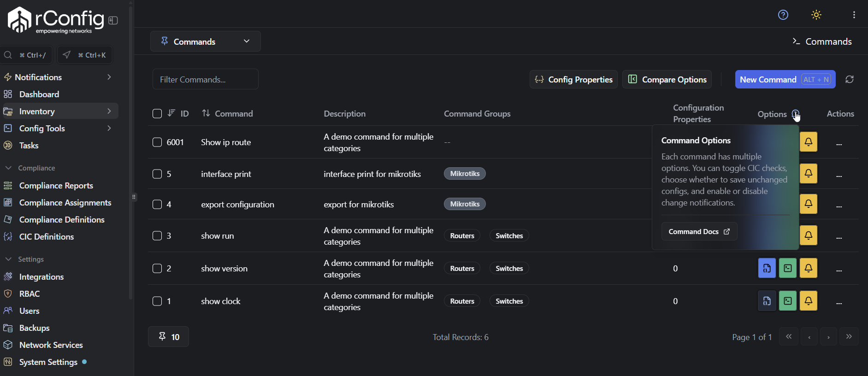Refresh the commands table
Image resolution: width=868 pixels, height=376 pixels.
pos(850,79)
